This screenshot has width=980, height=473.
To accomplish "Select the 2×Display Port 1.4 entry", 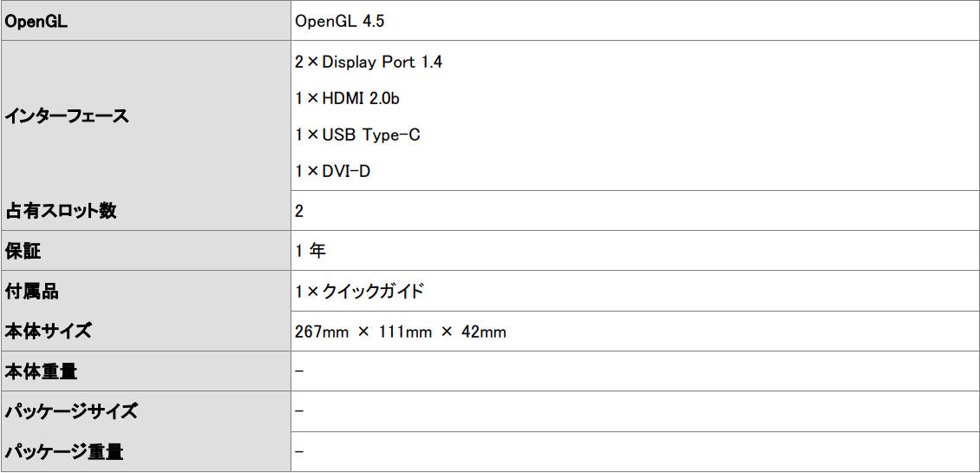I will click(369, 62).
